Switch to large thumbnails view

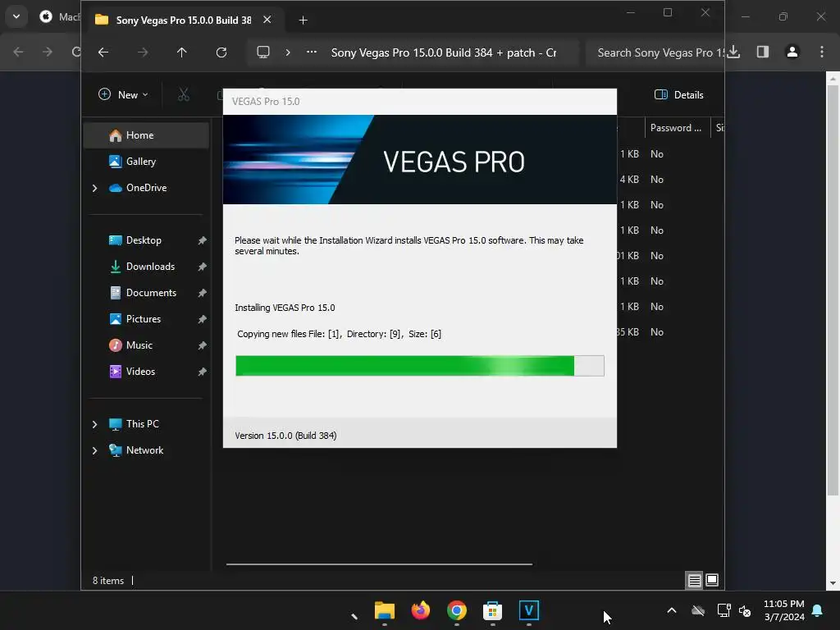712,580
